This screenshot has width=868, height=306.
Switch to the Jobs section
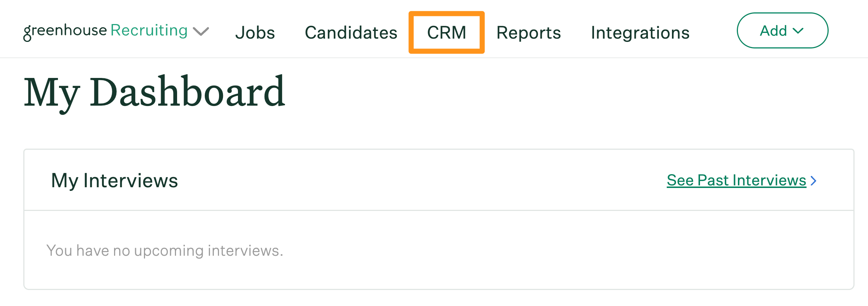(x=255, y=32)
